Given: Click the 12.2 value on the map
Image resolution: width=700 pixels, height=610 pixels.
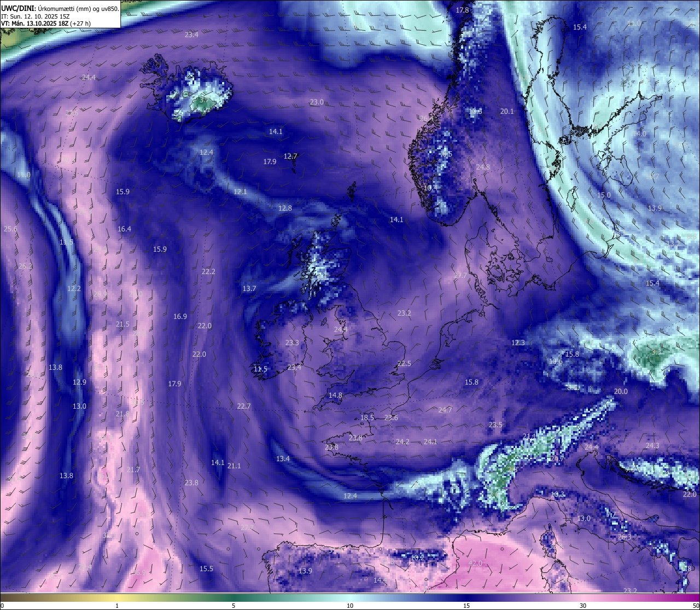Looking at the screenshot, I should click(x=74, y=289).
